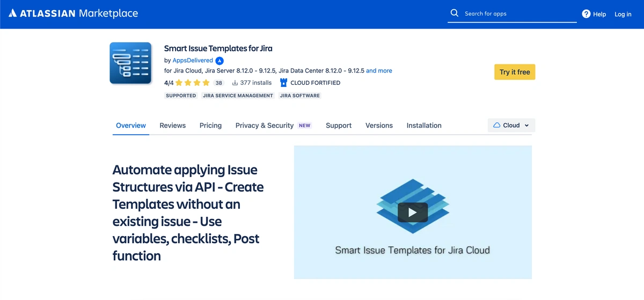The height and width of the screenshot is (300, 644).
Task: Open the Installation tab
Action: (x=424, y=126)
